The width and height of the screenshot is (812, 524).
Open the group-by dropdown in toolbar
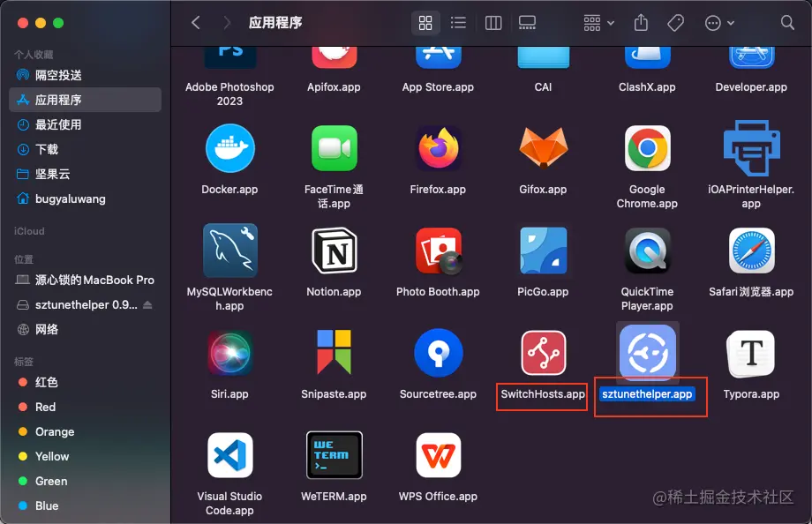(x=598, y=23)
